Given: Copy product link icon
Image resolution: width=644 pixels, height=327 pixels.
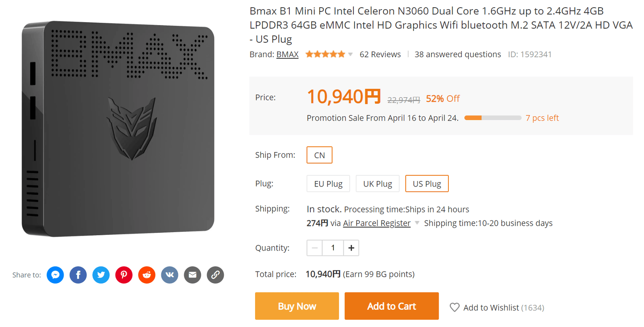Looking at the screenshot, I should click(x=215, y=275).
